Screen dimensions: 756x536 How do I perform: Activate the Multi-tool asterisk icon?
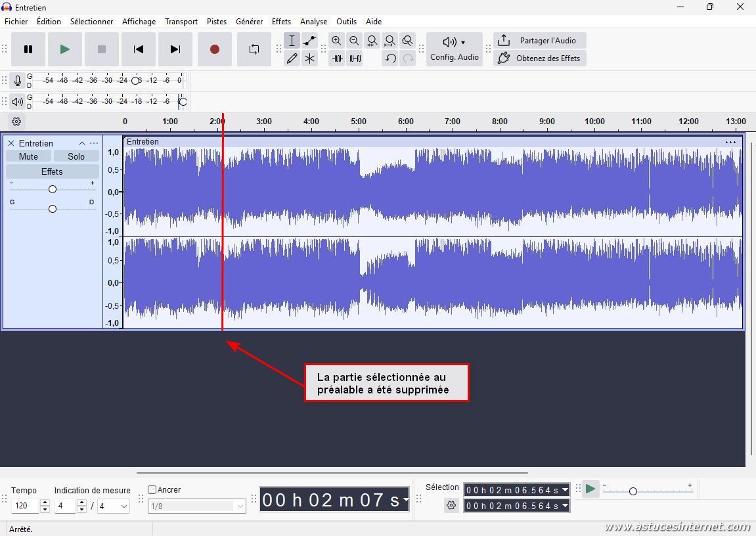pos(309,58)
